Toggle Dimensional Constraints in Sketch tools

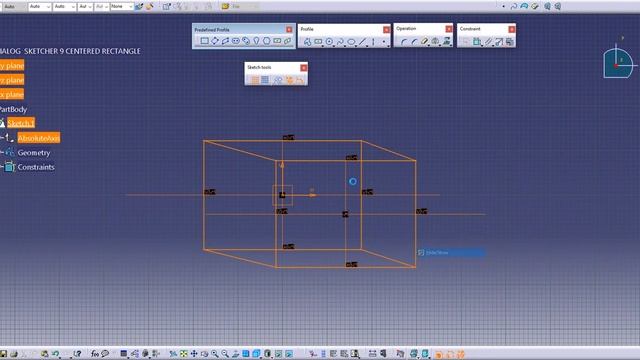[x=300, y=80]
